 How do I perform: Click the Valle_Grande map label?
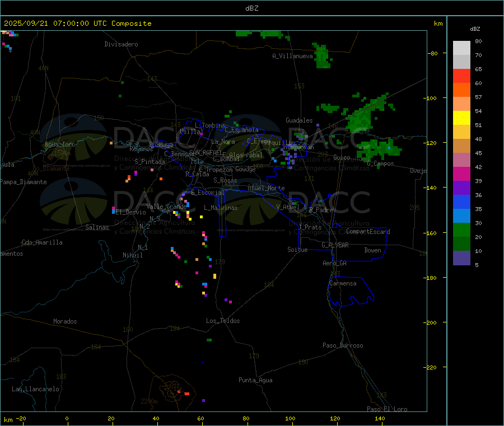coord(166,207)
